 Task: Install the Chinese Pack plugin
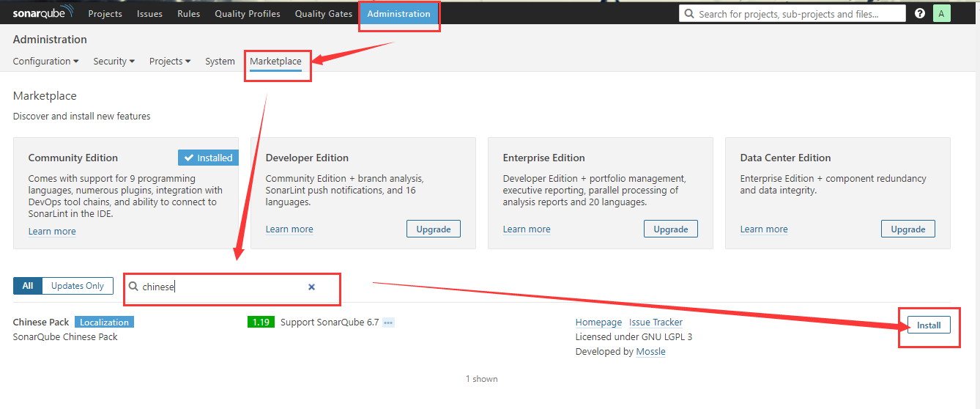[929, 325]
